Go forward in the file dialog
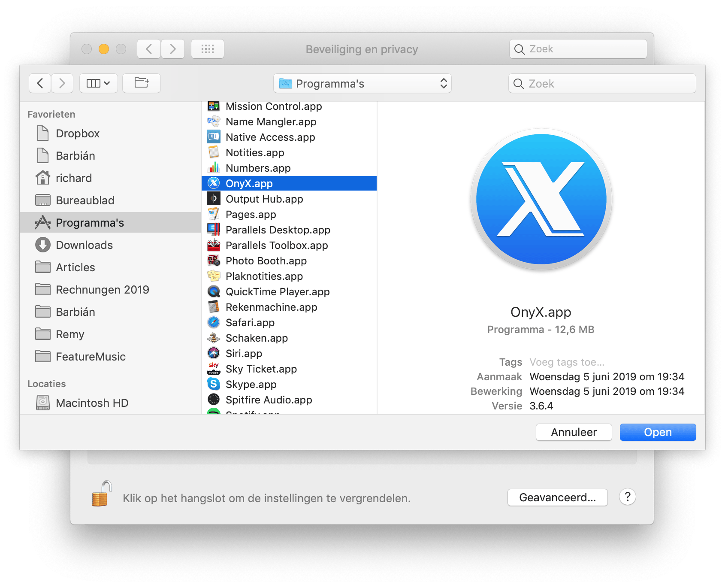 click(x=62, y=83)
